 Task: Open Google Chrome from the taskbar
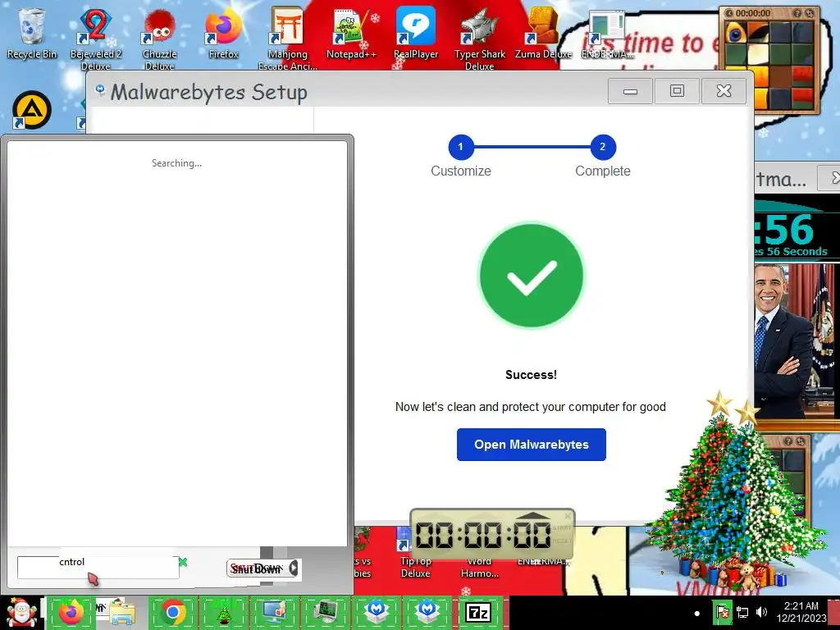pyautogui.click(x=173, y=612)
